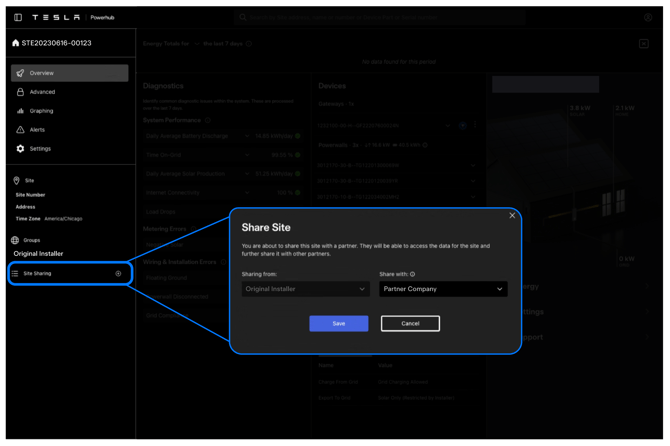The image size is (670, 446).
Task: Close the Share Site dialog
Action: coord(512,215)
